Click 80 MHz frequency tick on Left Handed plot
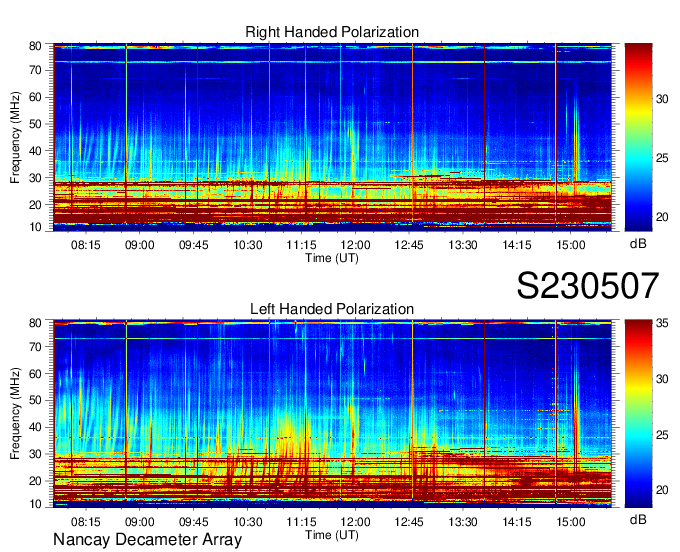This screenshot has width=680, height=552. [x=35, y=323]
